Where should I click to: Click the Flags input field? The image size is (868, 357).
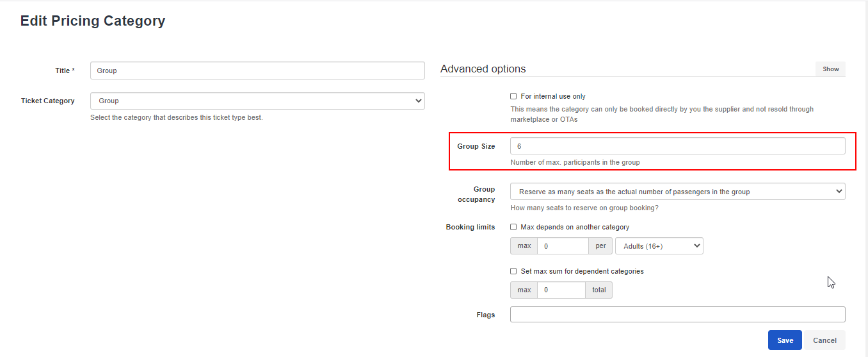(677, 314)
